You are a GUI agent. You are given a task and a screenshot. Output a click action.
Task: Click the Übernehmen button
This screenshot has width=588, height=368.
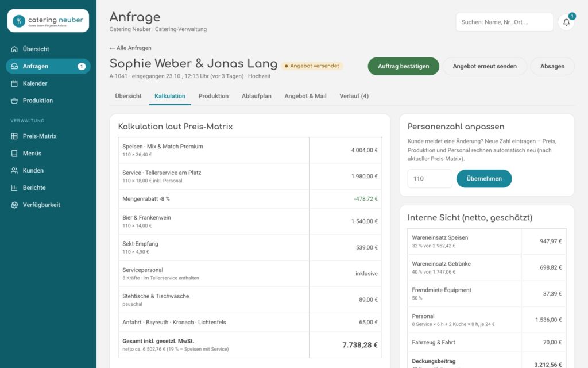(x=483, y=179)
